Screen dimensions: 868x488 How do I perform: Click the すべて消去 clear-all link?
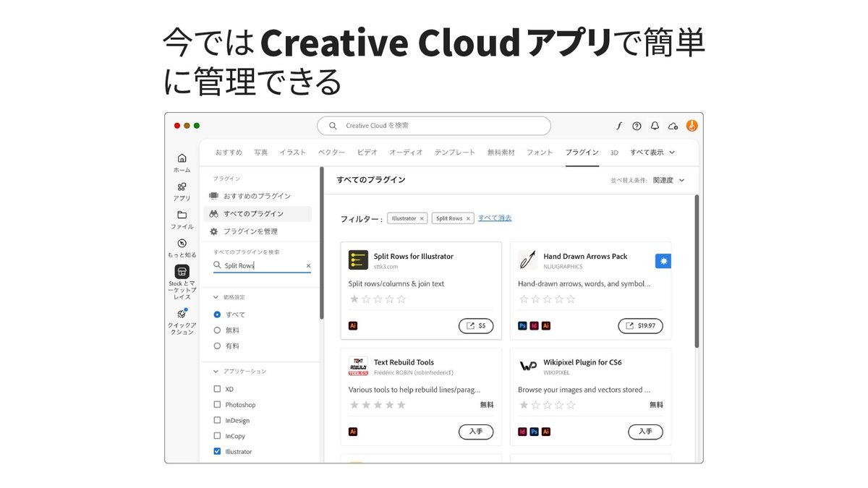pyautogui.click(x=495, y=218)
